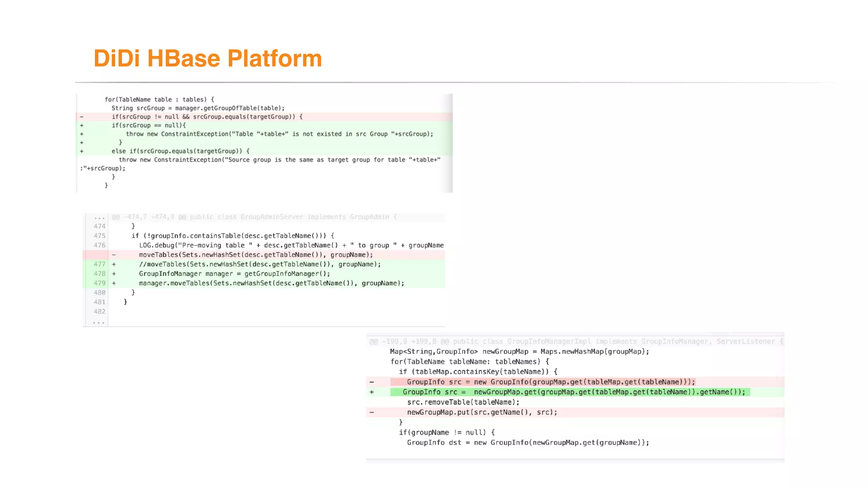The width and height of the screenshot is (868, 488).
Task: Click the wrapped line ":"+srcGroup);"
Action: 103,168
